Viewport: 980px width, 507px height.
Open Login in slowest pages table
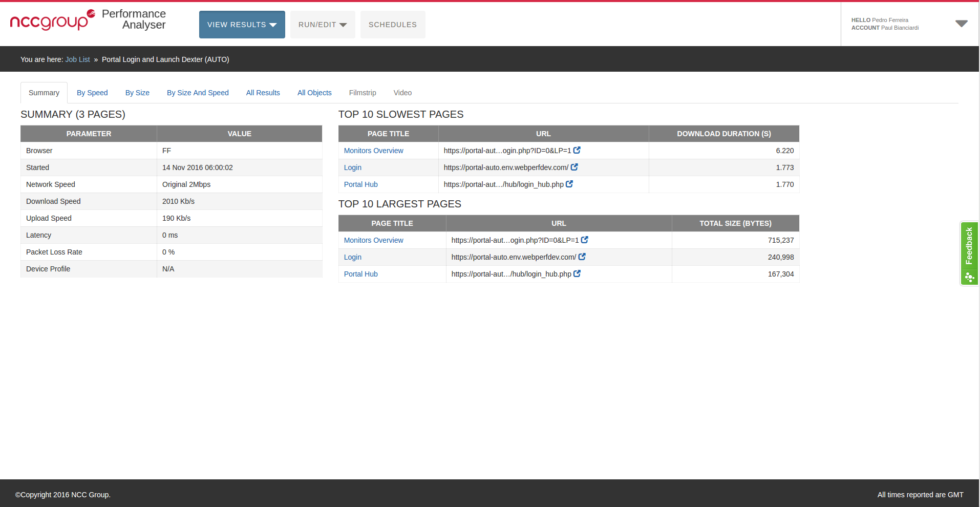tap(353, 167)
